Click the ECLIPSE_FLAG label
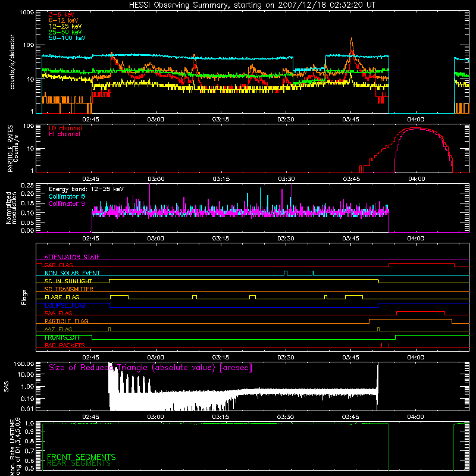The height and width of the screenshot is (476, 476). point(65,305)
